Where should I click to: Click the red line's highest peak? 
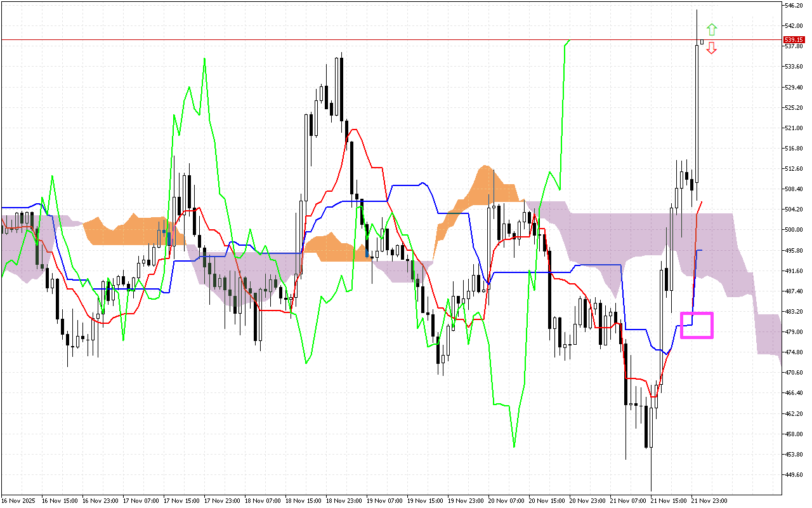pyautogui.click(x=354, y=130)
